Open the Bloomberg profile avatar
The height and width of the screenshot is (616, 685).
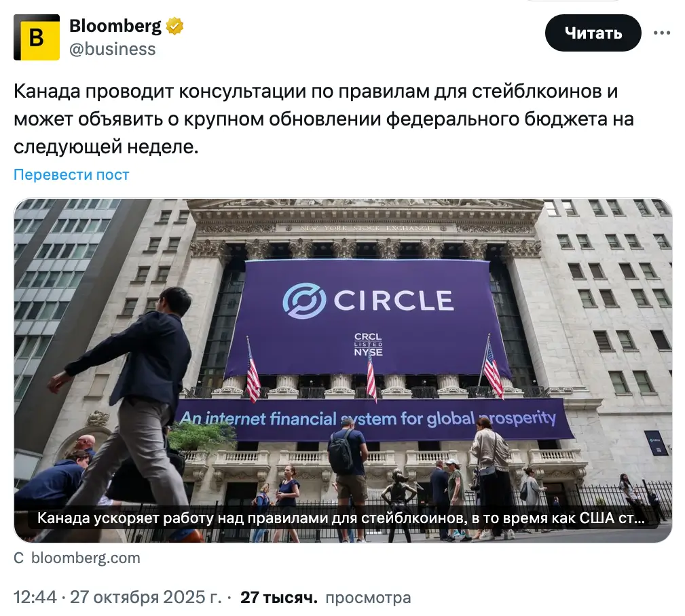coord(36,37)
